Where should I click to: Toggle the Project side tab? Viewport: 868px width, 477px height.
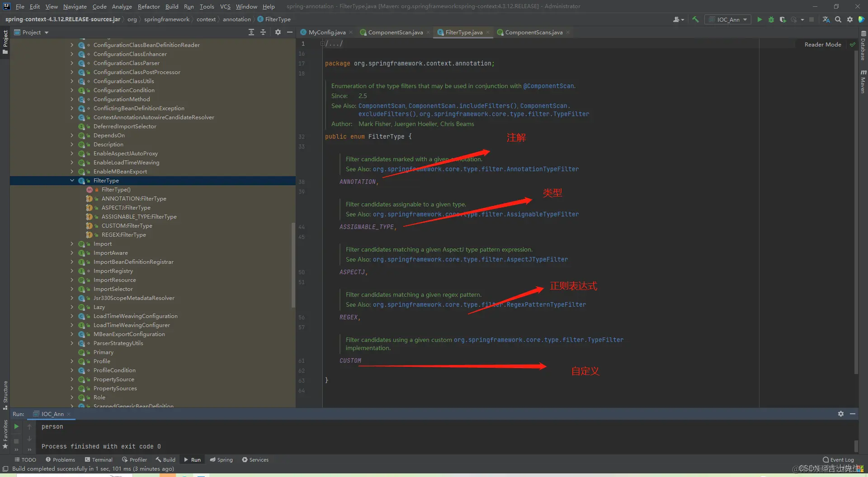click(x=5, y=42)
